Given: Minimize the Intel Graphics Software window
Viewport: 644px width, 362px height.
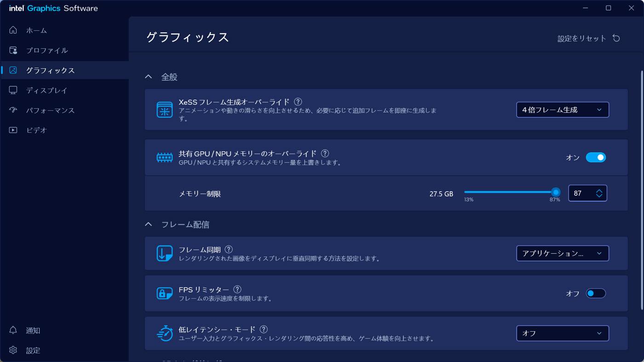Looking at the screenshot, I should 586,8.
